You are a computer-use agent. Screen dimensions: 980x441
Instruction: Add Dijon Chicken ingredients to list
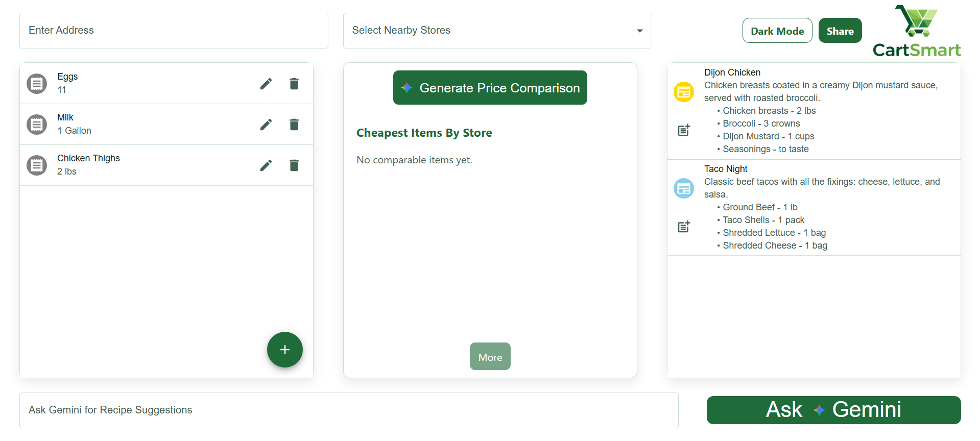[x=684, y=130]
